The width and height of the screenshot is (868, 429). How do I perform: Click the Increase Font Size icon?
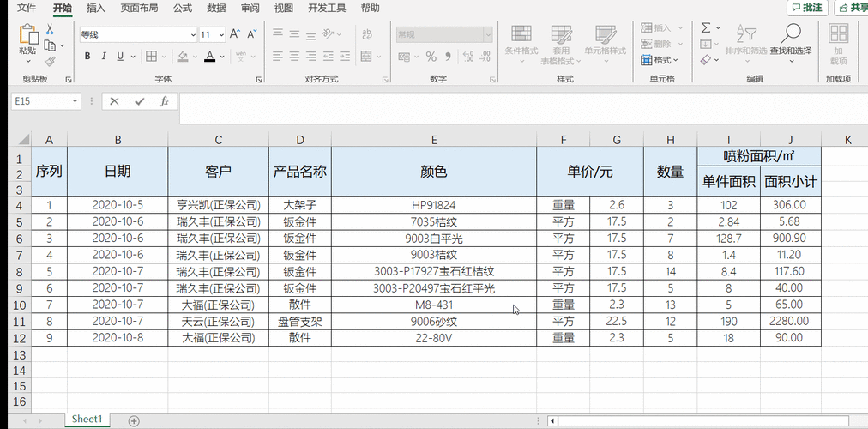pos(235,34)
